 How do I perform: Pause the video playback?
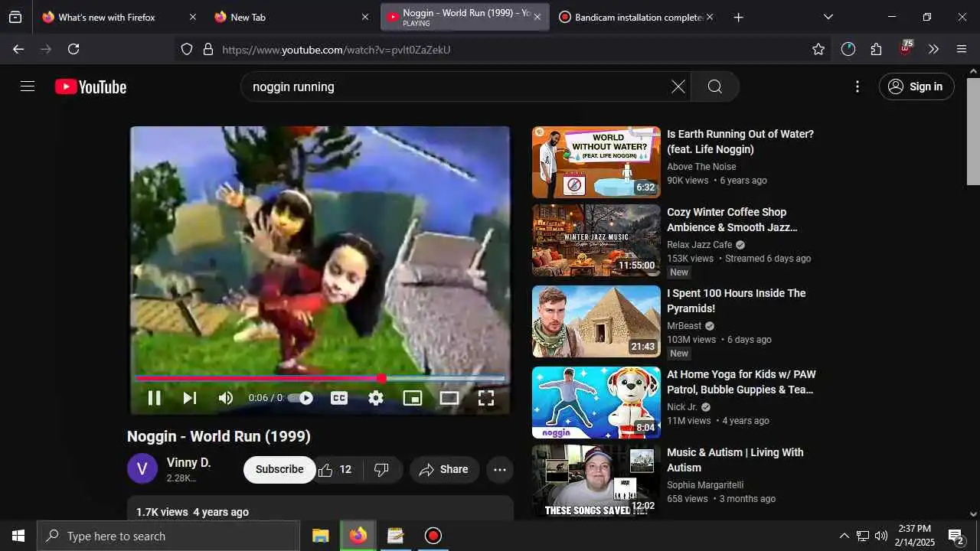[x=154, y=398]
